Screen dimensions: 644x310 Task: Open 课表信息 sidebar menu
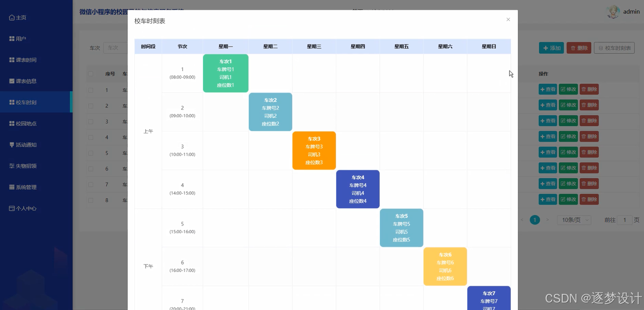(36, 81)
